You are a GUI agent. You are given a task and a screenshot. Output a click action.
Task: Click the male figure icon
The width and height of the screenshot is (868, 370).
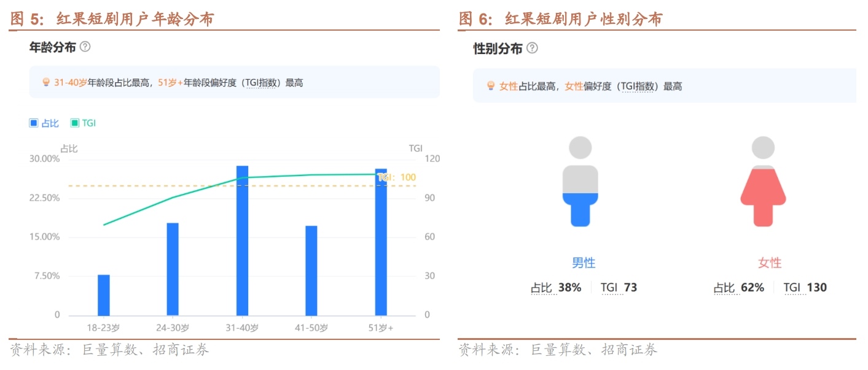[580, 182]
